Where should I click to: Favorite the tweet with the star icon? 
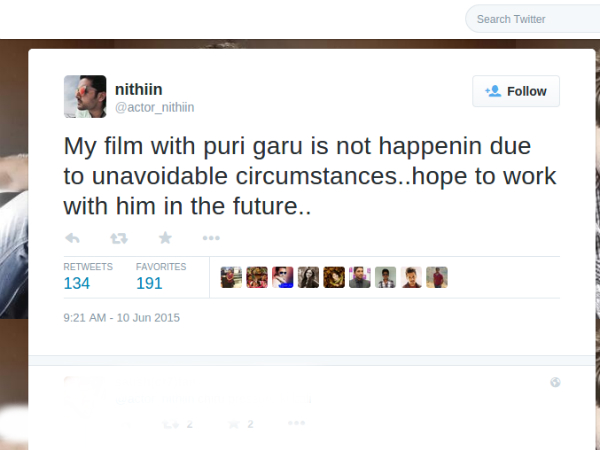click(165, 238)
